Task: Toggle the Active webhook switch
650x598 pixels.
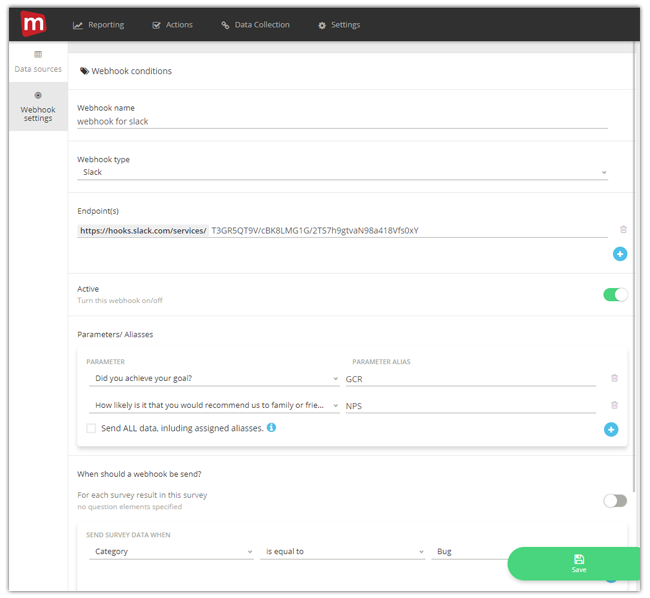Action: pos(615,295)
